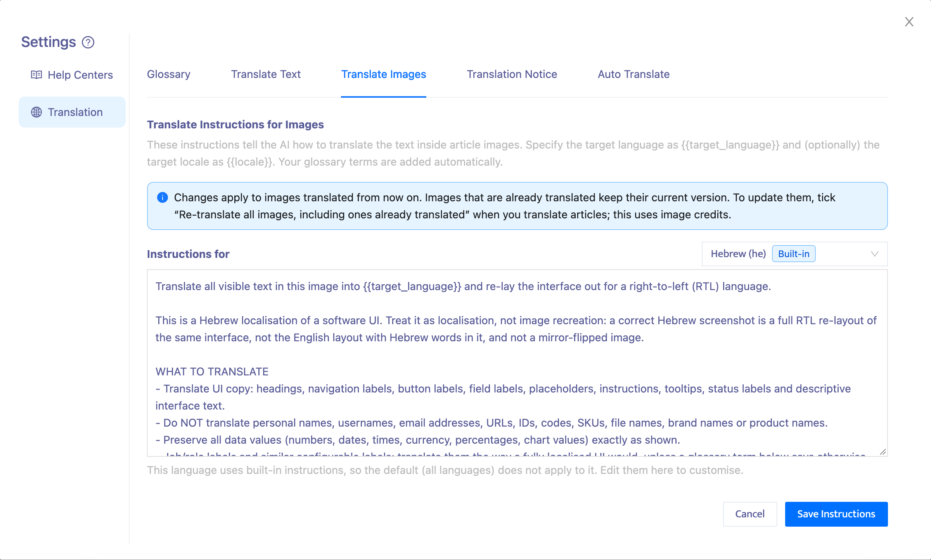Image resolution: width=931 pixels, height=560 pixels.
Task: Click the 'Translate Instructions for Images' heading
Action: click(x=235, y=124)
